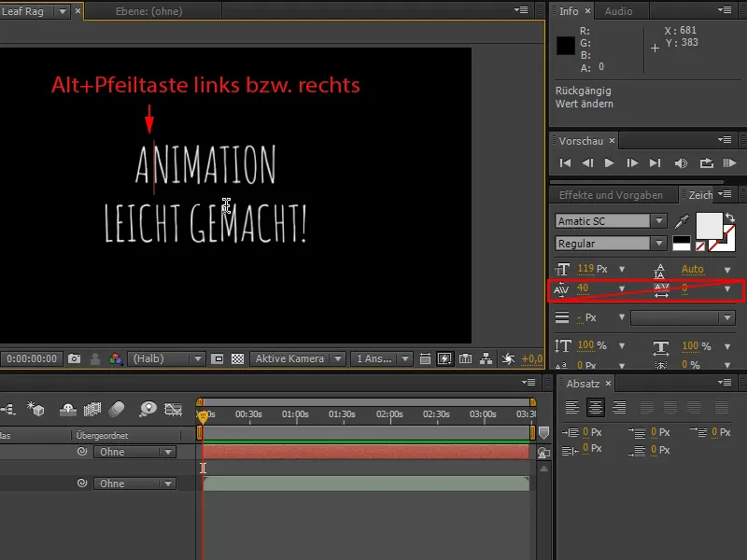
Task: Align text left in Absatz panel
Action: [571, 407]
